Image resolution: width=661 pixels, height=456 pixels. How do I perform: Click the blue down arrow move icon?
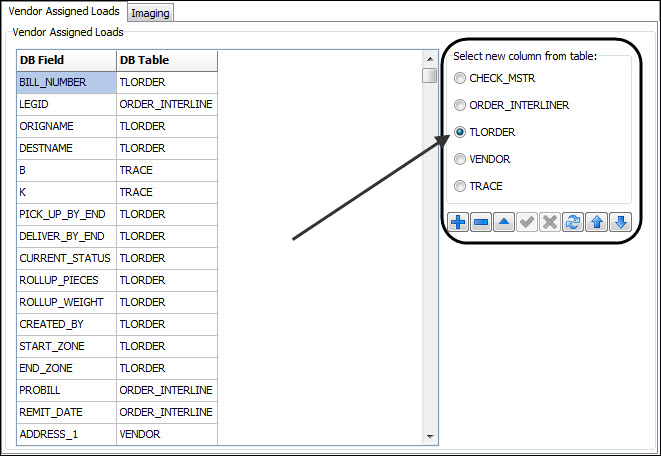[621, 222]
